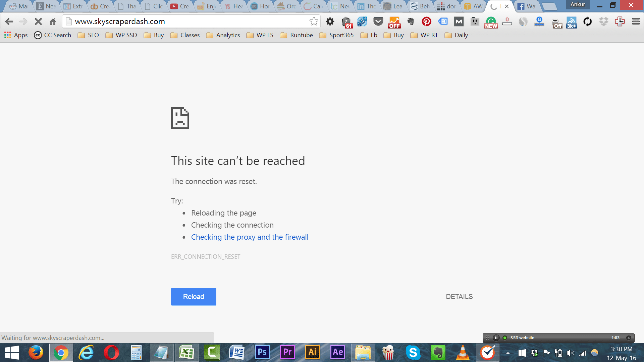The height and width of the screenshot is (362, 644).
Task: Open the Windows Start menu
Action: click(x=11, y=353)
